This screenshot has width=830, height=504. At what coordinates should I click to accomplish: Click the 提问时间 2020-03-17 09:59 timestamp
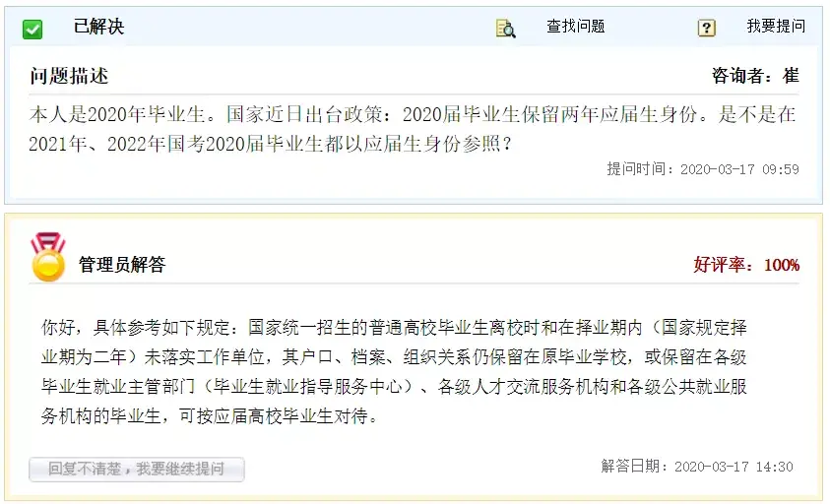(703, 169)
